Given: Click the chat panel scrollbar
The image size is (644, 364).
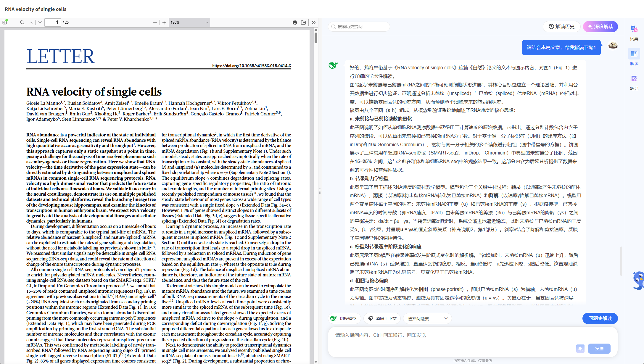Looking at the screenshot, I should pyautogui.click(x=621, y=262).
